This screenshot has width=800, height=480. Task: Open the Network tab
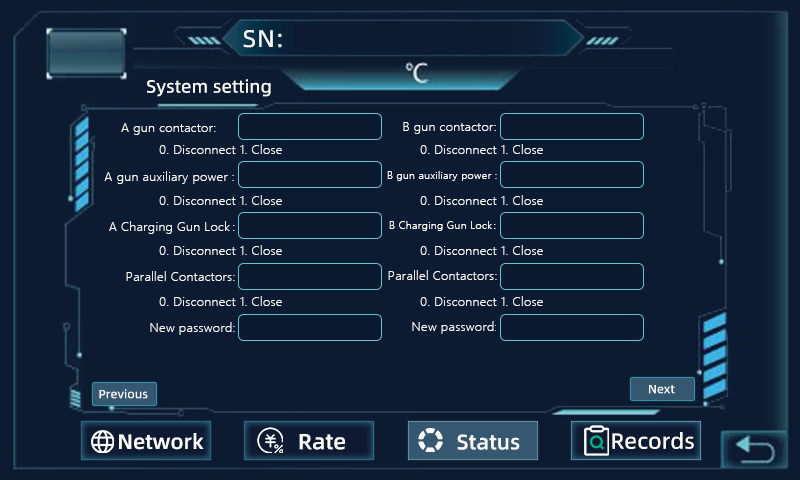(x=146, y=441)
